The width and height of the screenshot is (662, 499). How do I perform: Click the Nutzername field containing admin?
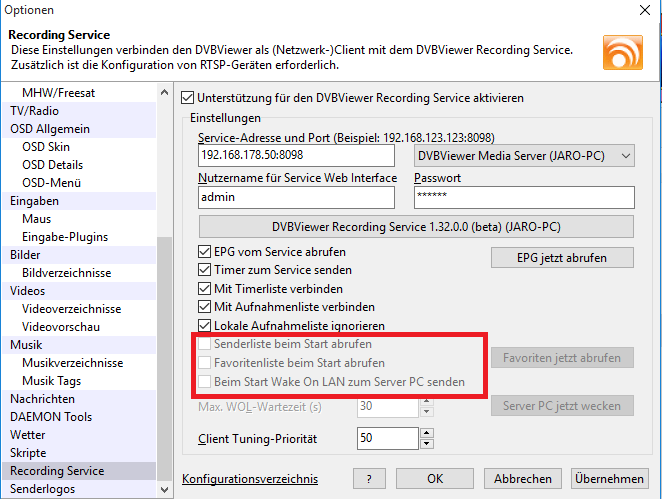(296, 197)
